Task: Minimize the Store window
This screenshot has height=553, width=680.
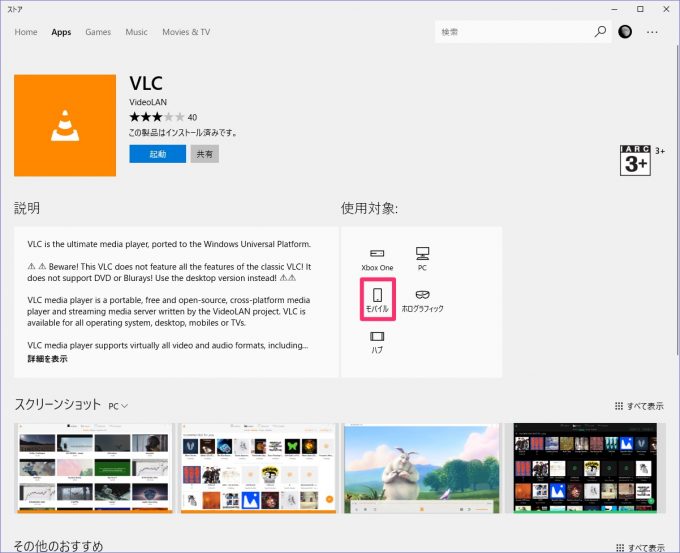Action: pos(615,9)
